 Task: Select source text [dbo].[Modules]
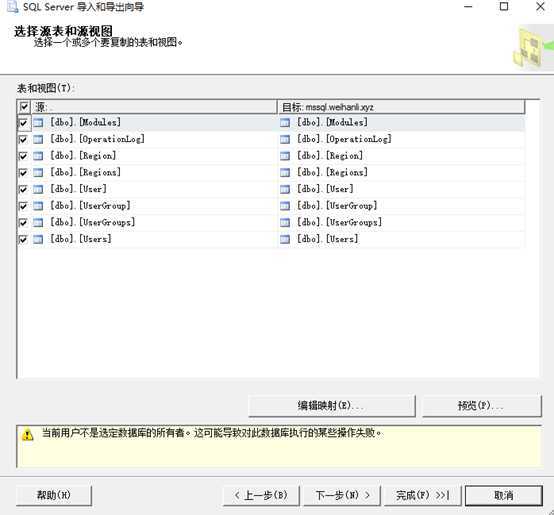(85, 122)
